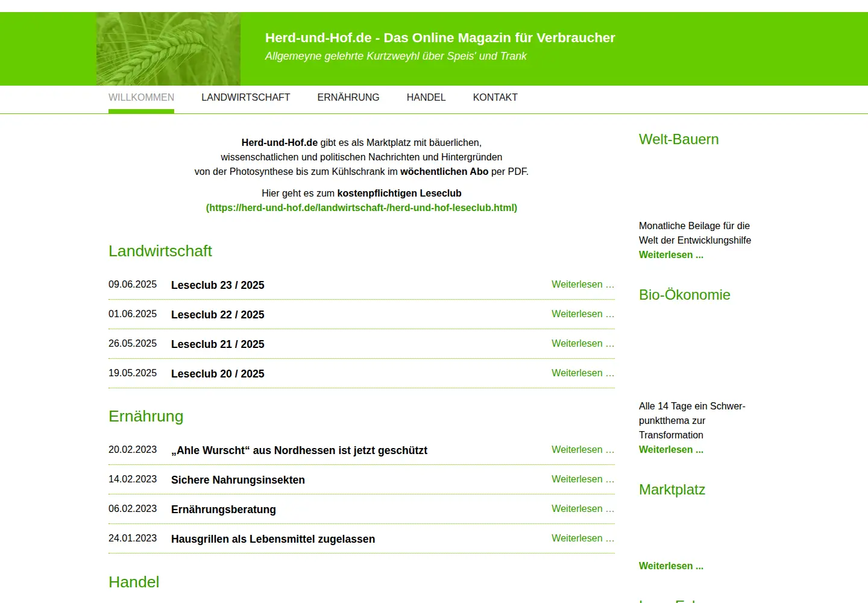The width and height of the screenshot is (868, 603).
Task: Click Weiterlesen under Bio-Ökonomie
Action: 671,450
